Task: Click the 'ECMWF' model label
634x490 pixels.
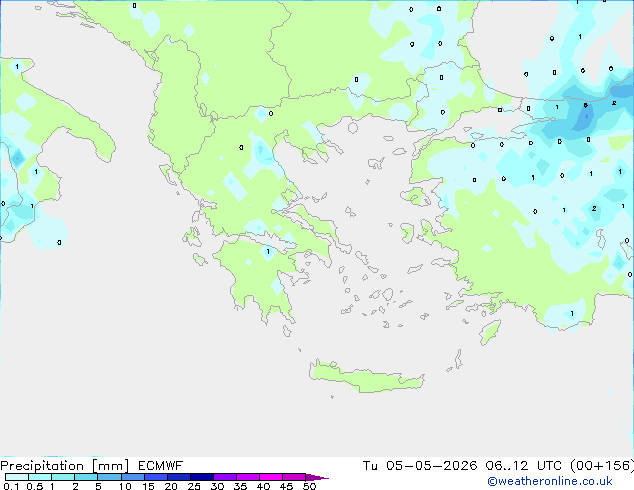Action: [x=161, y=466]
